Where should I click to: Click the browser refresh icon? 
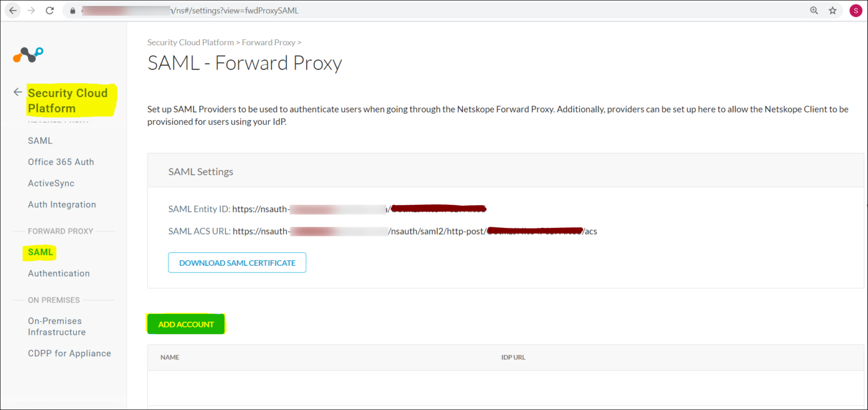point(50,10)
